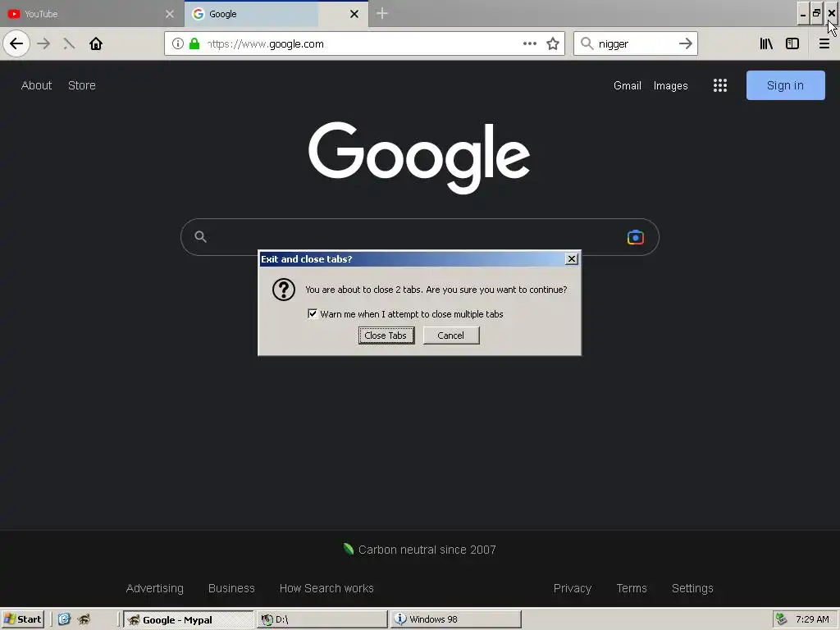Click Carbon neutral since 2007 link
This screenshot has width=840, height=630.
tap(427, 550)
